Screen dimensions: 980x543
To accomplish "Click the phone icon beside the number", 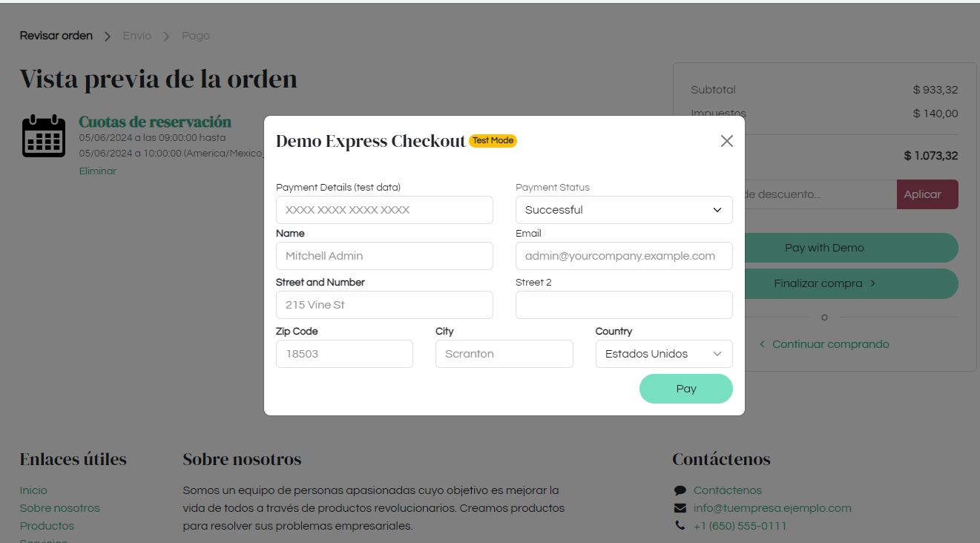I will click(x=680, y=525).
